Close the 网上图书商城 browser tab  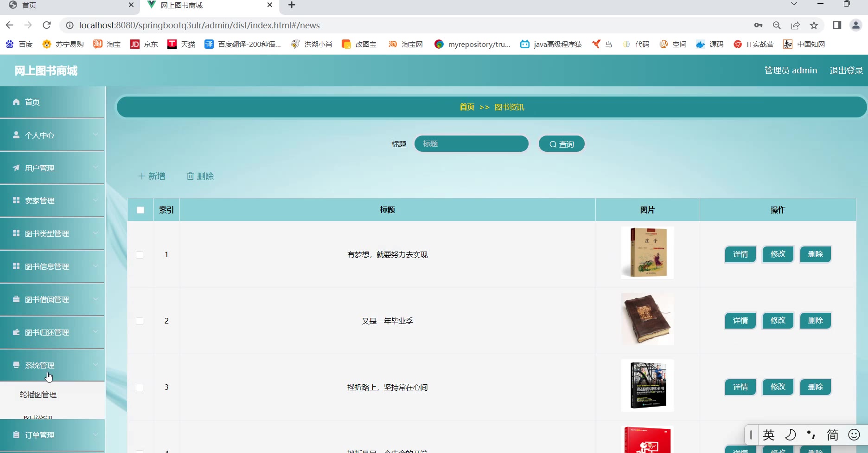(270, 5)
